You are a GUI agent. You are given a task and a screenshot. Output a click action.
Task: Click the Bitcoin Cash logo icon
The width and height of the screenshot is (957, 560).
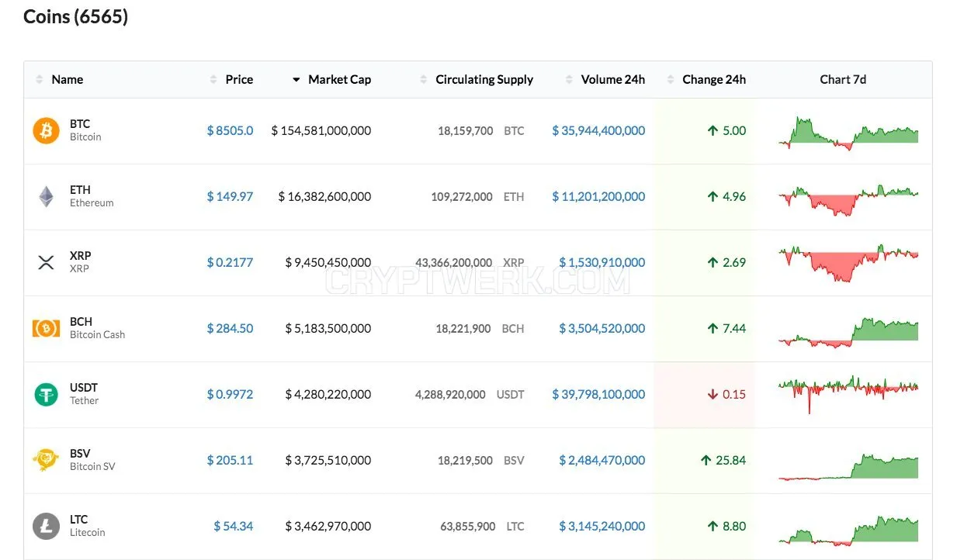(46, 328)
